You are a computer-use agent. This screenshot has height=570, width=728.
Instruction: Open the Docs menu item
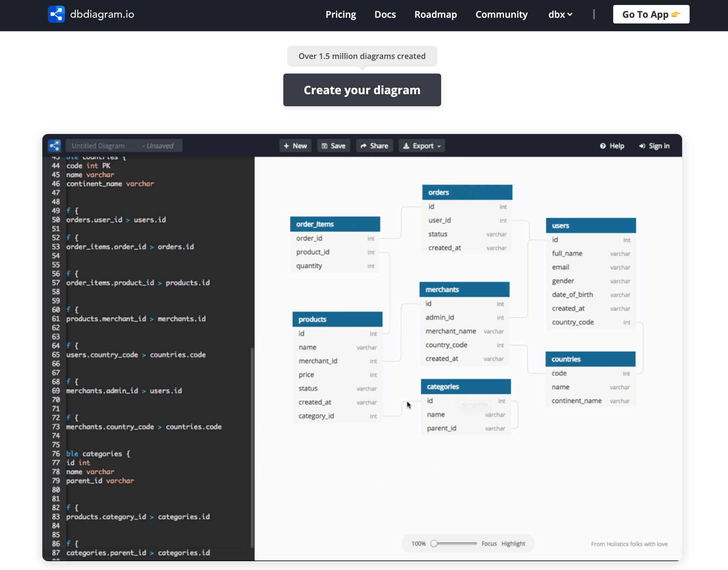(x=385, y=14)
